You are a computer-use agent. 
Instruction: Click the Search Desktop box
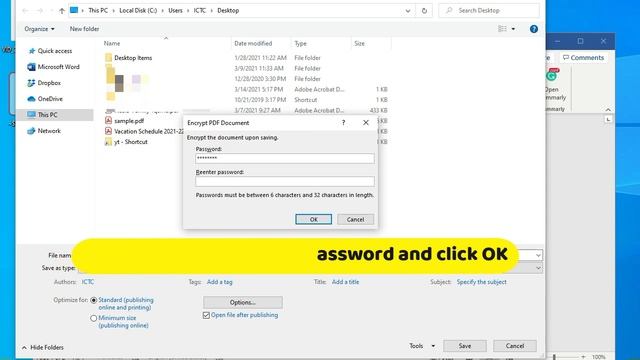[489, 11]
